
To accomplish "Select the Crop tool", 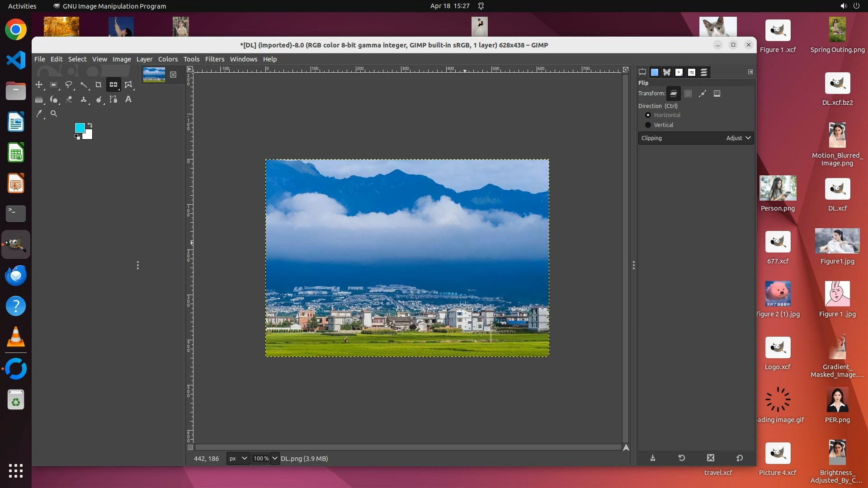I will [98, 84].
